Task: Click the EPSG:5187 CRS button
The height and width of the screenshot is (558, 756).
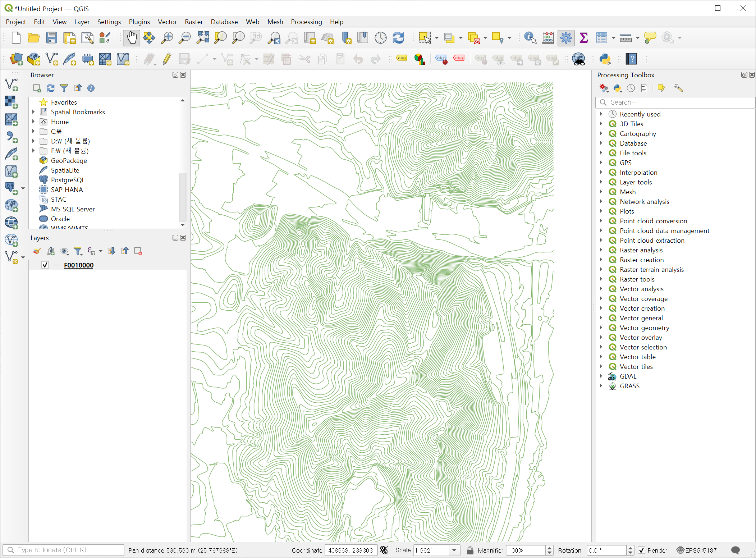Action: coord(696,550)
